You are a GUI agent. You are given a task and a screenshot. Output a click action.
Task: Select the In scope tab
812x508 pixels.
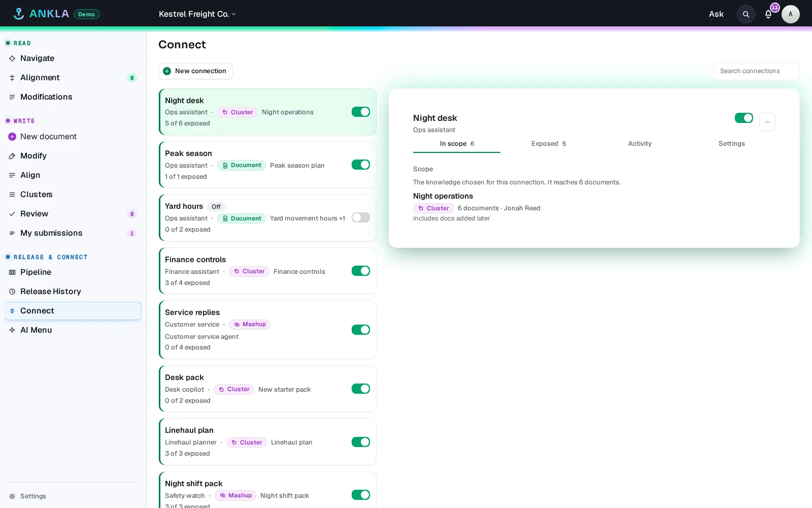tap(457, 144)
